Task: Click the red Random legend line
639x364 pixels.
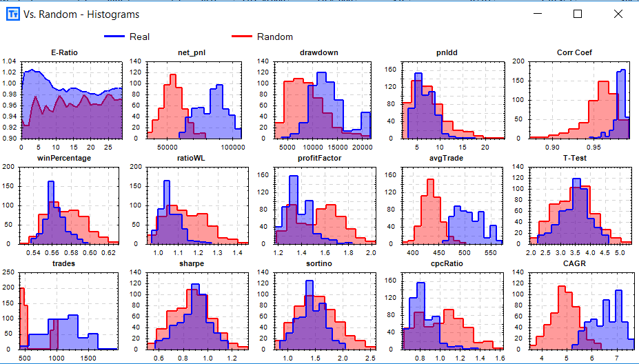Action: point(242,37)
